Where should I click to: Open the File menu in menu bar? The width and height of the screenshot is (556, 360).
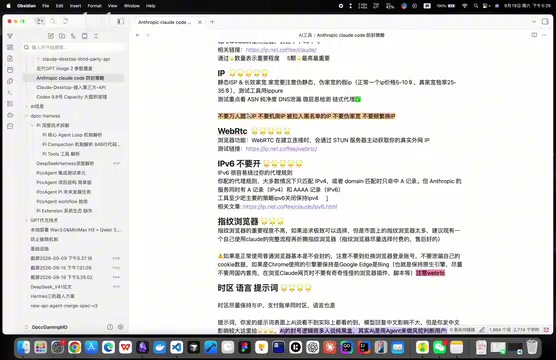(x=45, y=6)
